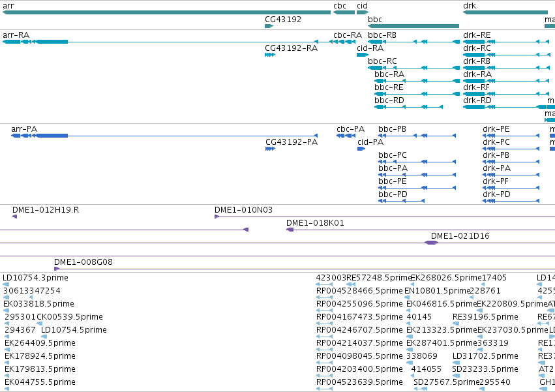Open the drk-RF transcript label

477,87
